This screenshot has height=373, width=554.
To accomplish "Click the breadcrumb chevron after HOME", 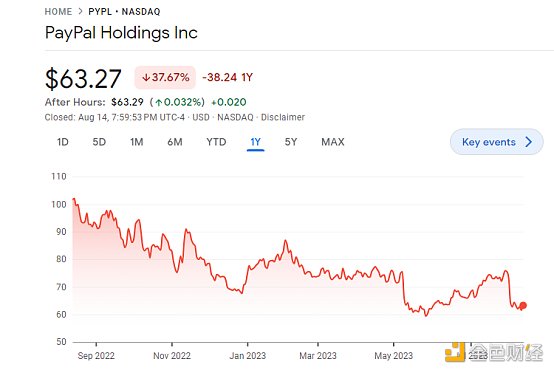I will tap(80, 12).
